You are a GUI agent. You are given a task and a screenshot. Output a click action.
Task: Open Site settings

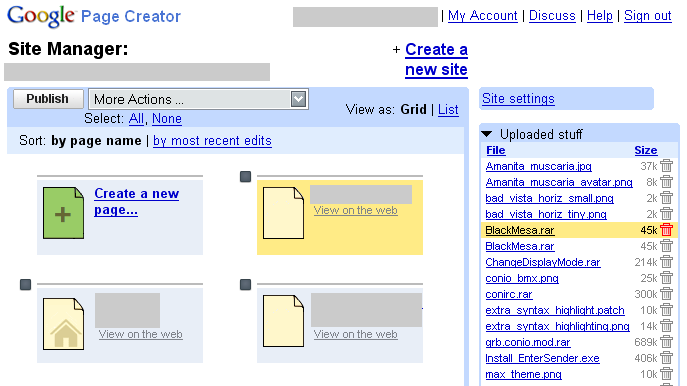[x=518, y=99]
